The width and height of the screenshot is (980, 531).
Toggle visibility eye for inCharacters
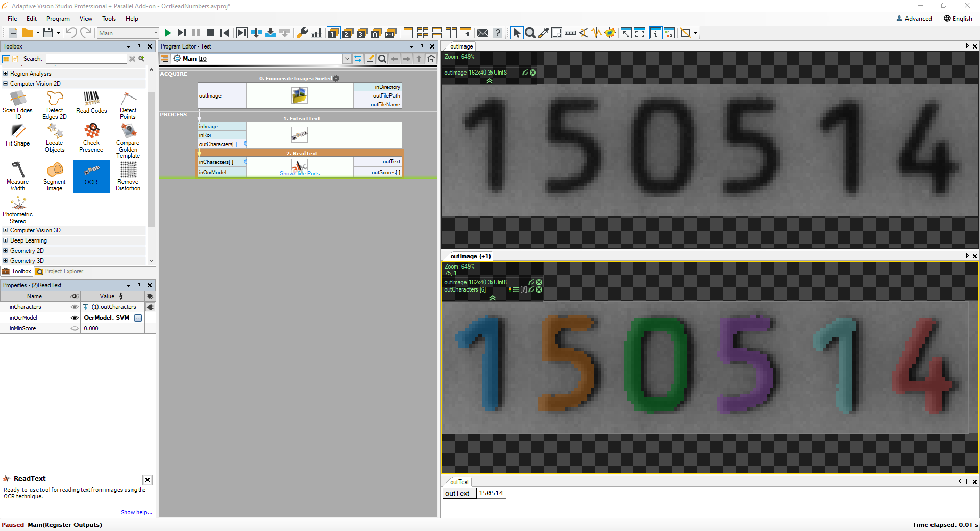click(x=75, y=307)
